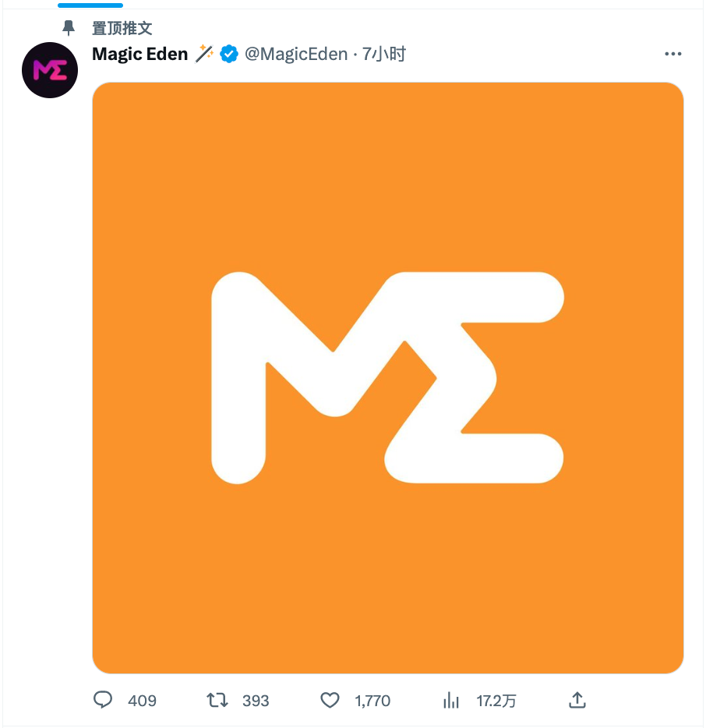Open the @MagicEden handle link

point(296,54)
